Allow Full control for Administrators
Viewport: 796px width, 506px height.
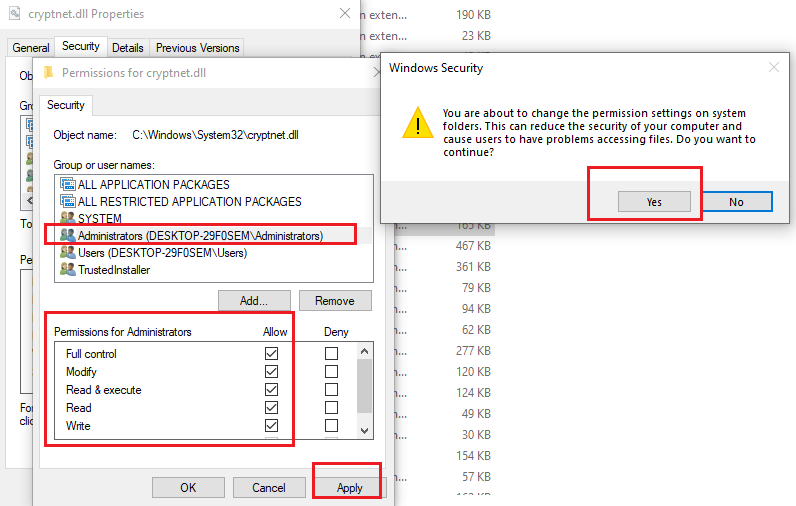tap(272, 353)
